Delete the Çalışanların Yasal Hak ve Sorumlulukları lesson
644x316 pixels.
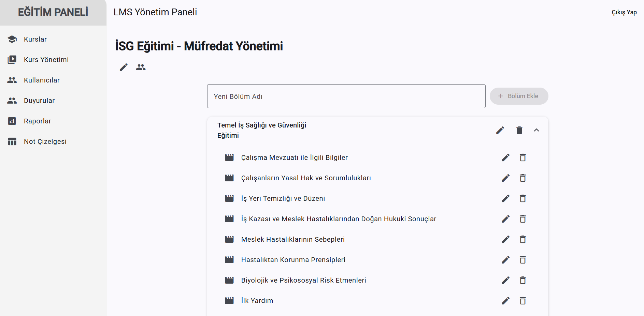(523, 178)
